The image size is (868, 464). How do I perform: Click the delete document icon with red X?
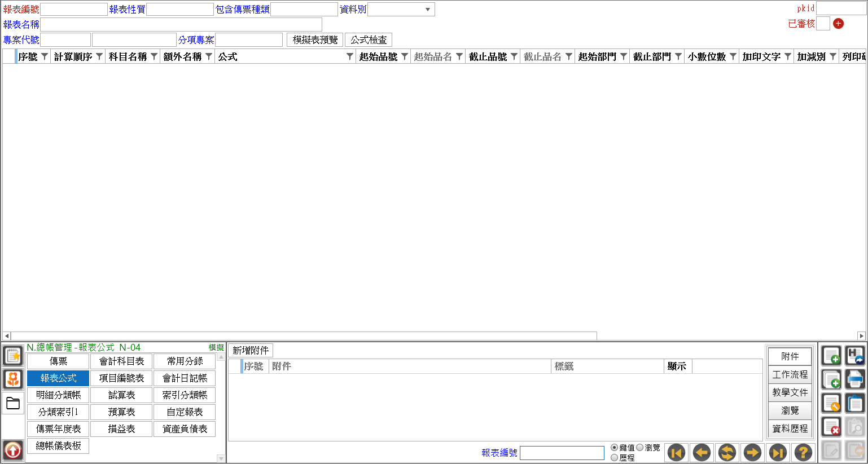tap(831, 427)
